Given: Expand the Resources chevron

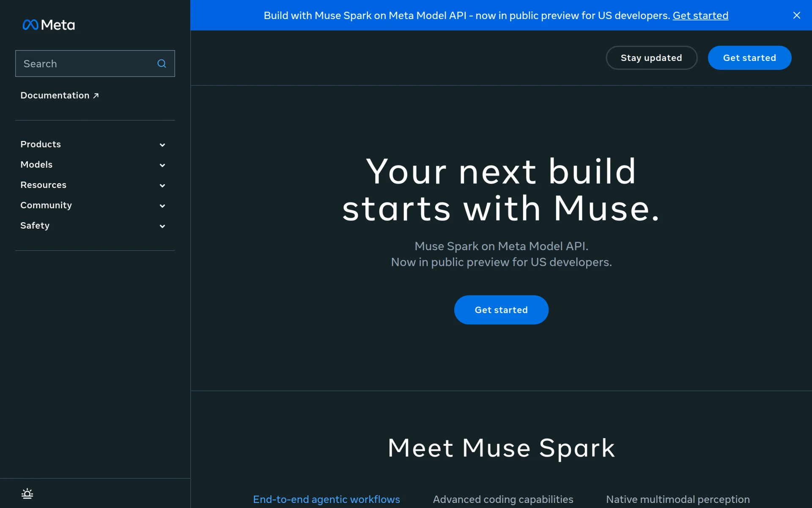Looking at the screenshot, I should coord(162,185).
